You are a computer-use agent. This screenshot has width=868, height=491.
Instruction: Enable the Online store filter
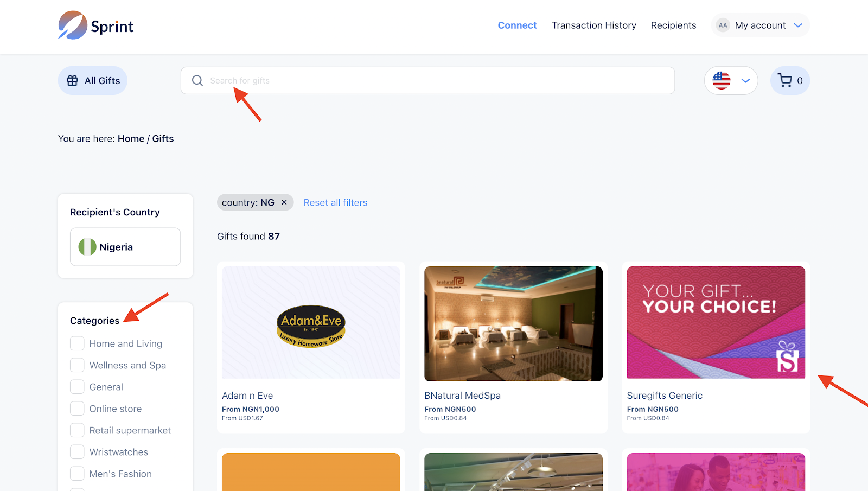[77, 409]
